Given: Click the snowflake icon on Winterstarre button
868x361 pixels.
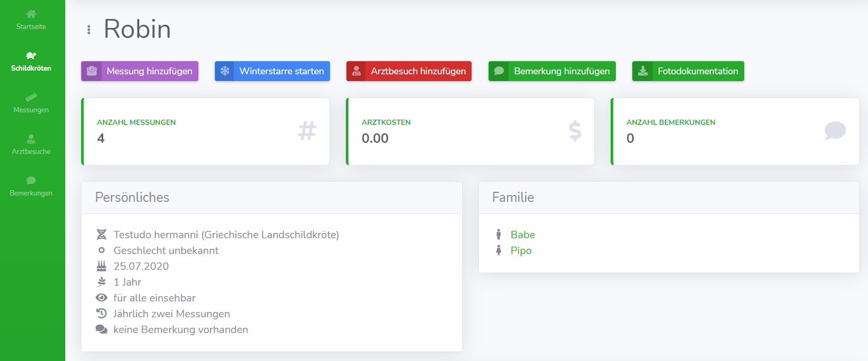Looking at the screenshot, I should [225, 71].
